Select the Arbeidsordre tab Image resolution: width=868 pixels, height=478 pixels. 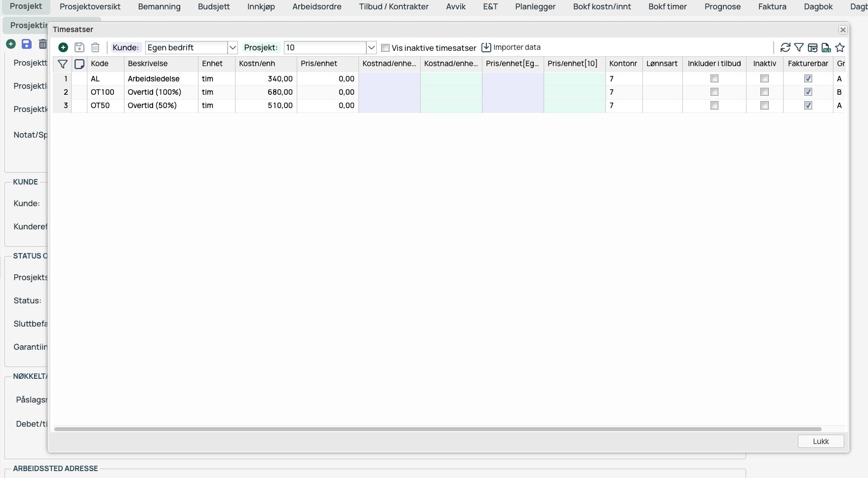[317, 6]
